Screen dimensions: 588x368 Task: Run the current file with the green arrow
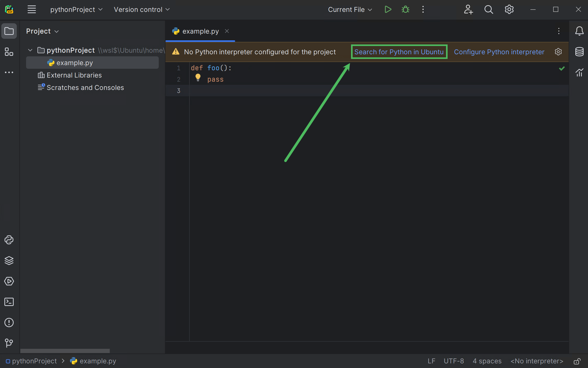[x=388, y=9]
